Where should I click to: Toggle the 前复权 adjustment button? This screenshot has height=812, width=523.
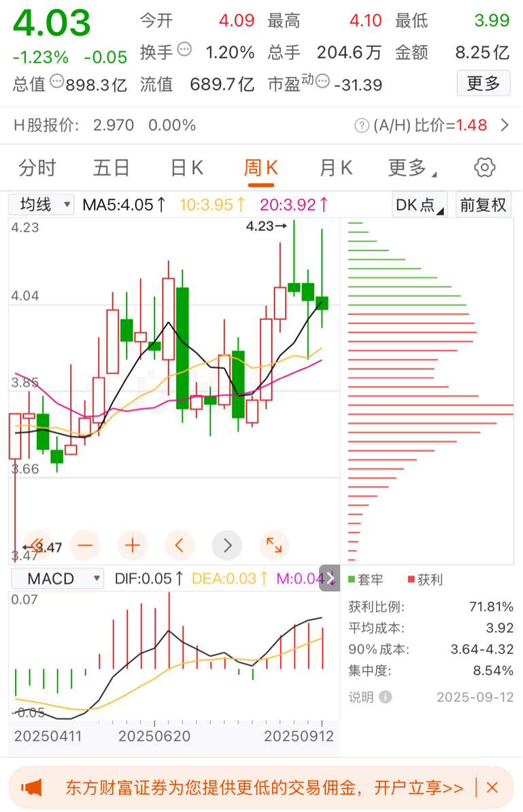[483, 205]
